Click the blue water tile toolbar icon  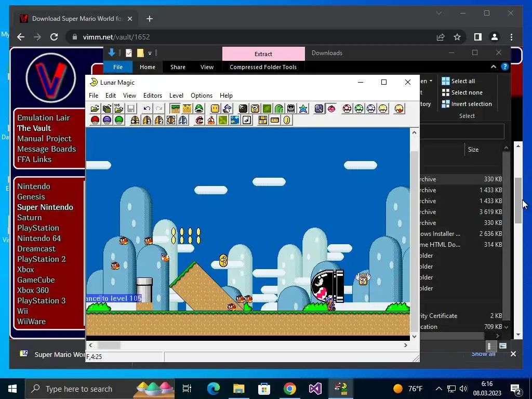click(235, 120)
